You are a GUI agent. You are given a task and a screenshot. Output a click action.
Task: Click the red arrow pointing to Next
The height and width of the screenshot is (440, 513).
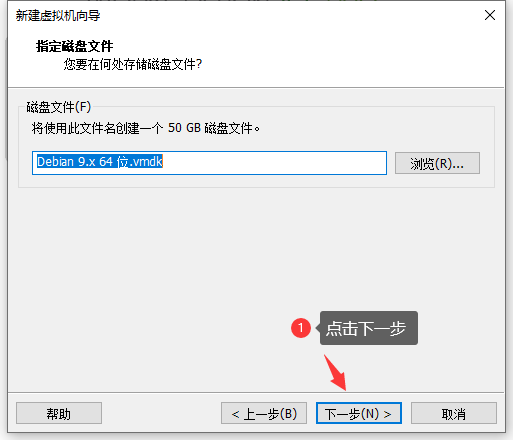336,372
